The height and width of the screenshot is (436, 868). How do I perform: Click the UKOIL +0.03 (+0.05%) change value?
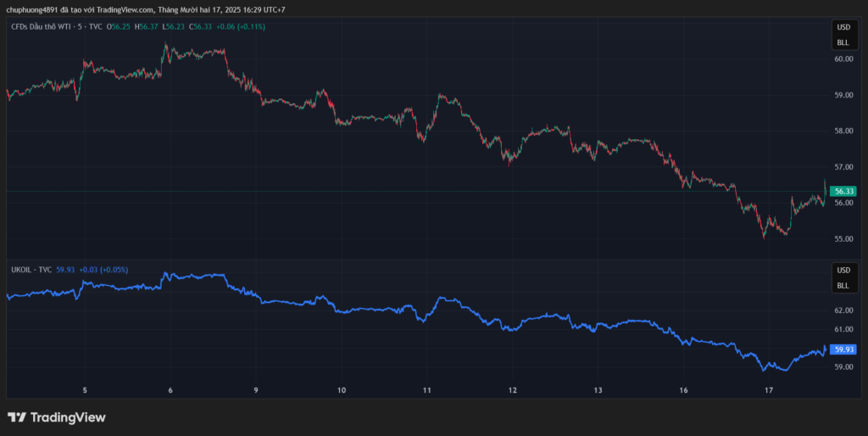click(x=103, y=270)
